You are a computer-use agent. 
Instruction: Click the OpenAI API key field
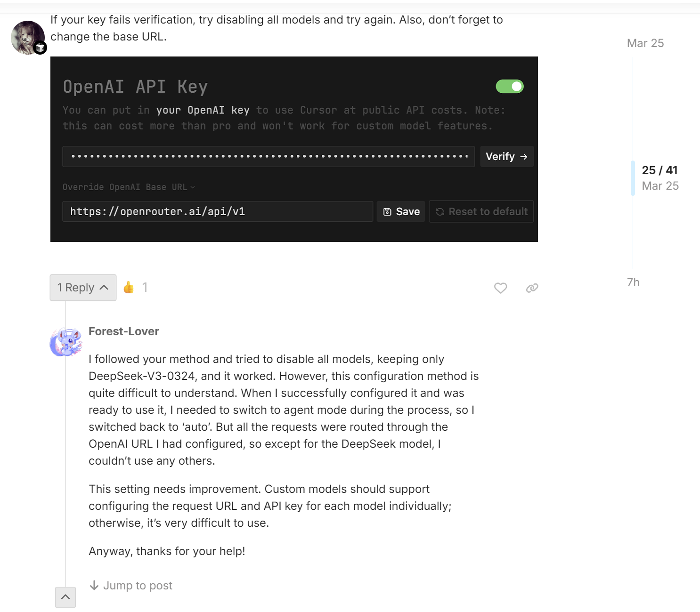pos(269,156)
